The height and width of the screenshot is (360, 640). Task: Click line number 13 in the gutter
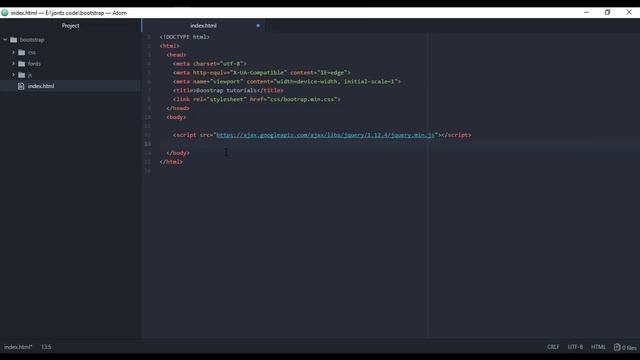[148, 144]
